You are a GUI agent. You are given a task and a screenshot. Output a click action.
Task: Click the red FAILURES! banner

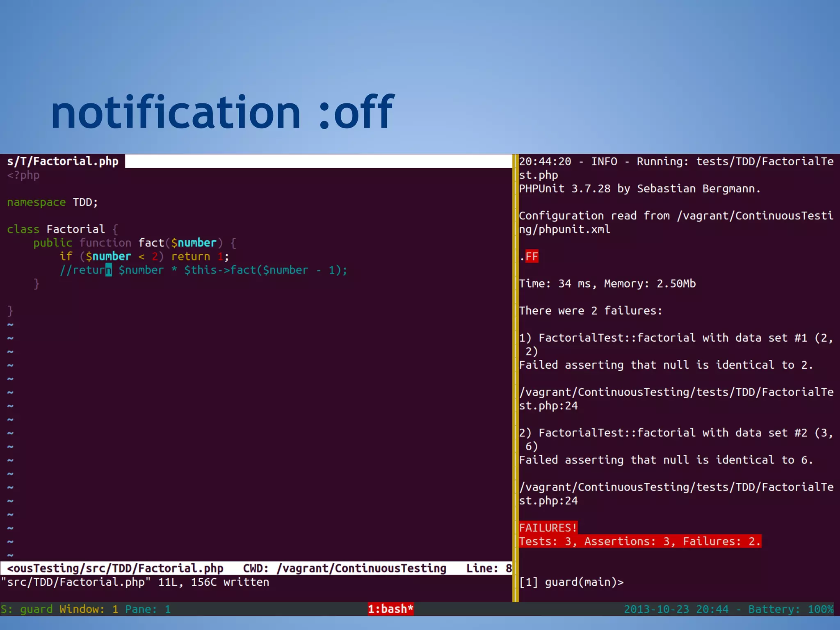(x=548, y=527)
